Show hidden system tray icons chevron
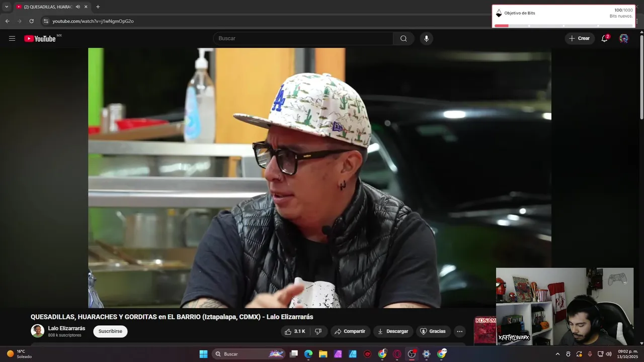This screenshot has width=644, height=362. pos(557,354)
